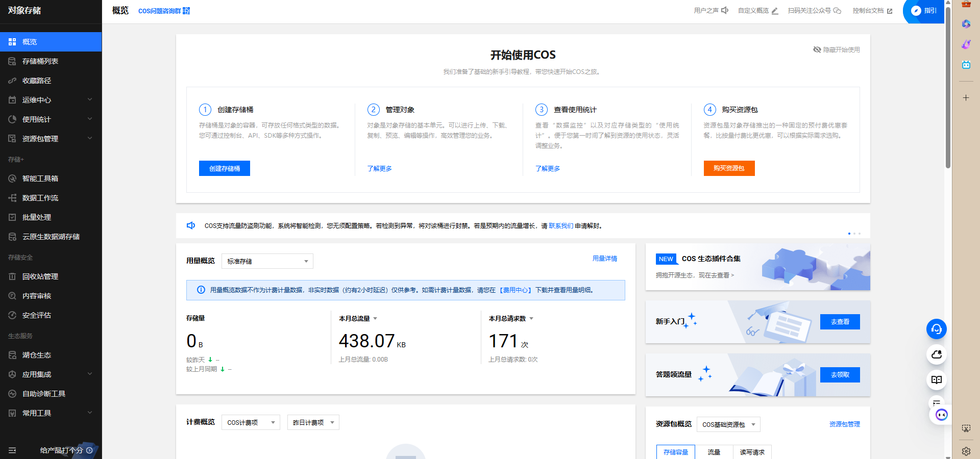Click the 回收站管理 trash icon
Screen dimensions: 980x459
(12, 276)
